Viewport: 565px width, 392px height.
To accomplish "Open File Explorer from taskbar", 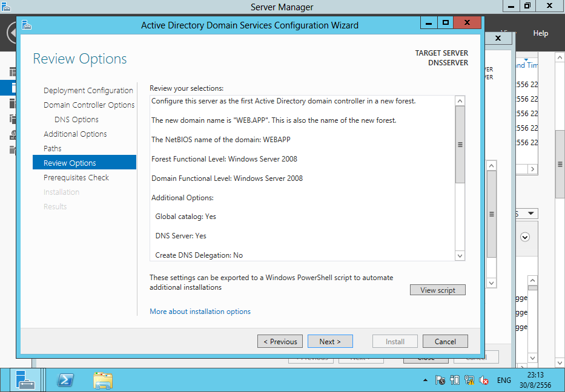I will point(103,381).
